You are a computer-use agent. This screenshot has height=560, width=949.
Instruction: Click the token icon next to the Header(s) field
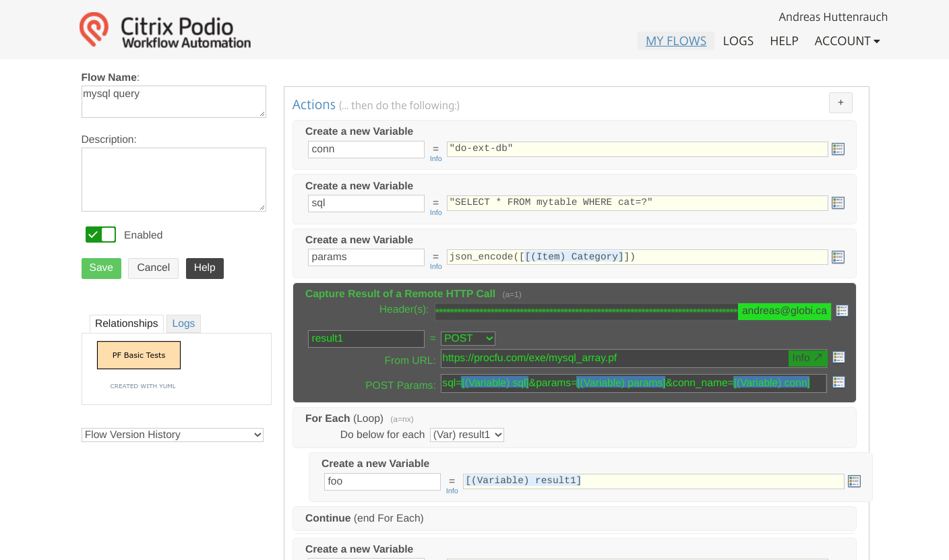(842, 310)
